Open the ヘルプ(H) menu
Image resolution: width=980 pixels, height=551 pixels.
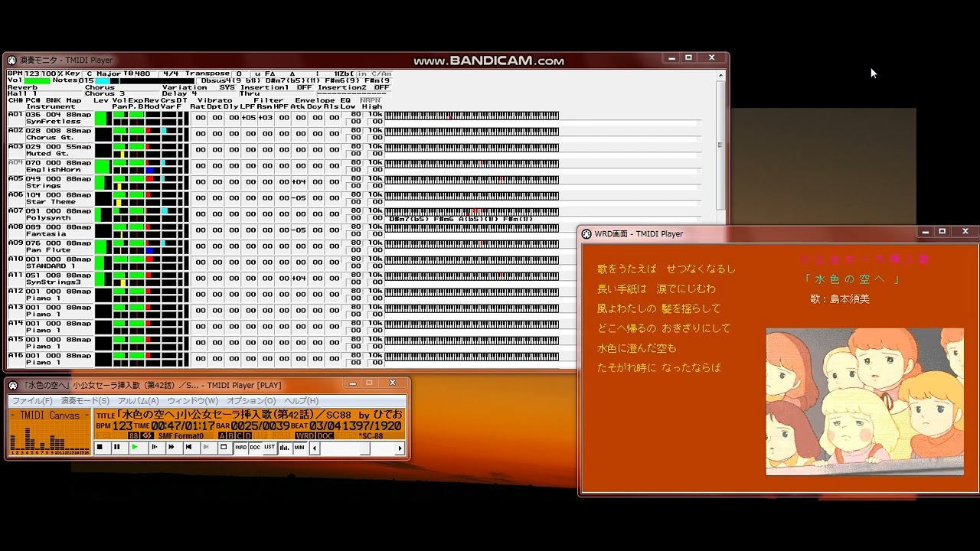(x=302, y=400)
